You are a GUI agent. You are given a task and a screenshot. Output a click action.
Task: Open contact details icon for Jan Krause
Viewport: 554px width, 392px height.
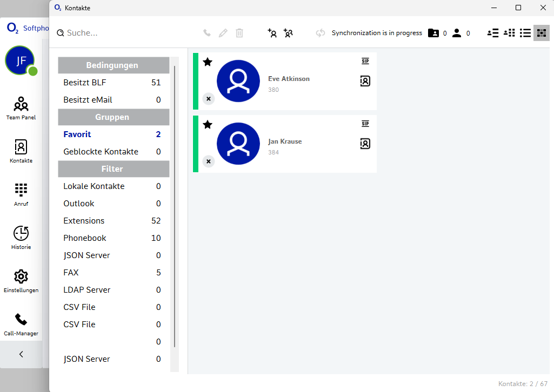point(365,144)
